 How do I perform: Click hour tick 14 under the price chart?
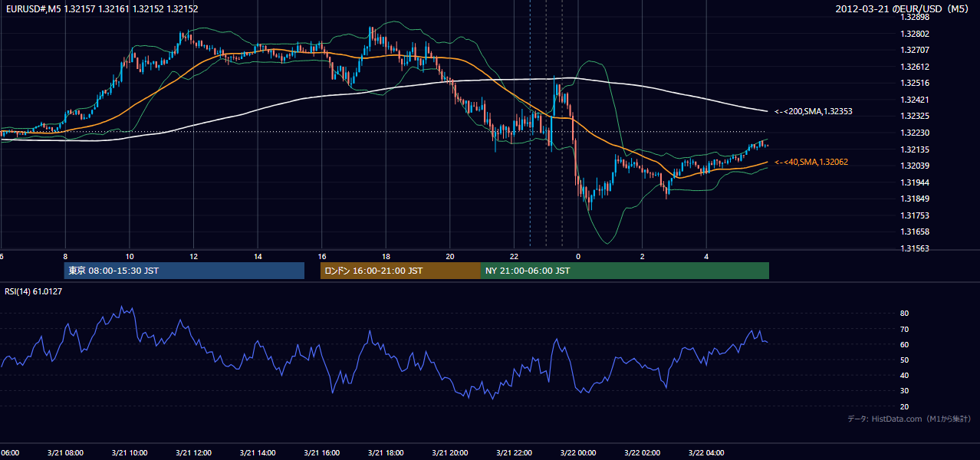click(258, 257)
